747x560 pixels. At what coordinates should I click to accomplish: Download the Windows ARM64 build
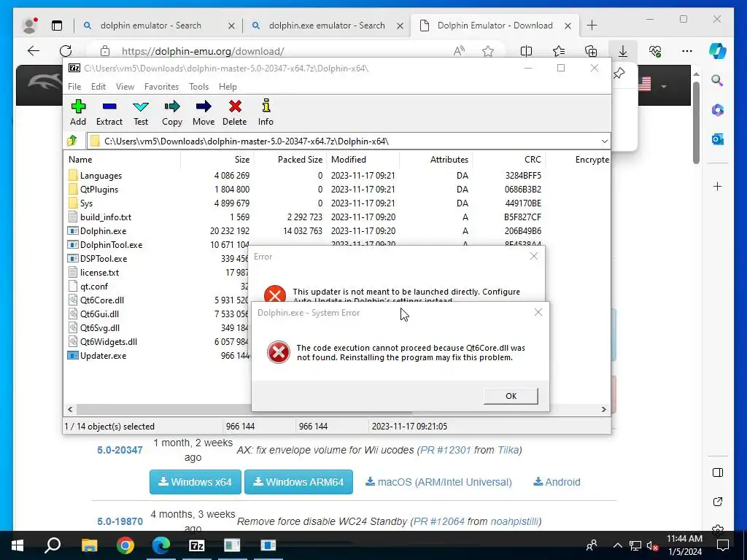click(298, 482)
